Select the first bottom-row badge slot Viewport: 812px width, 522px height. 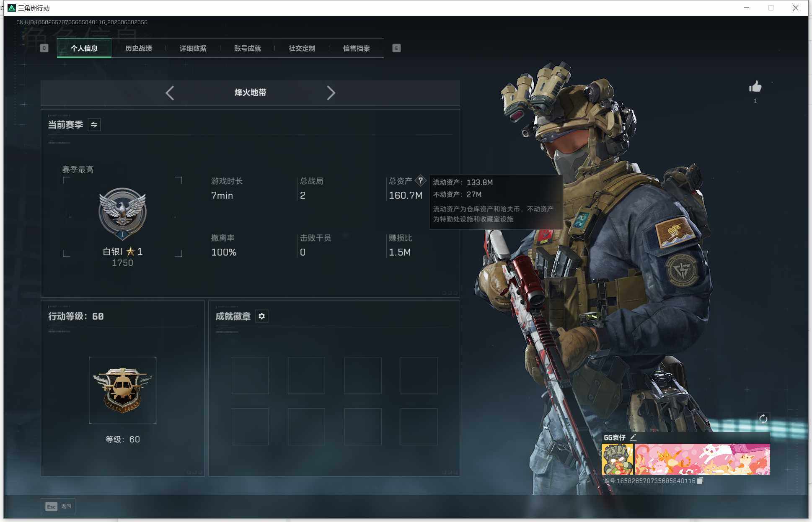250,427
